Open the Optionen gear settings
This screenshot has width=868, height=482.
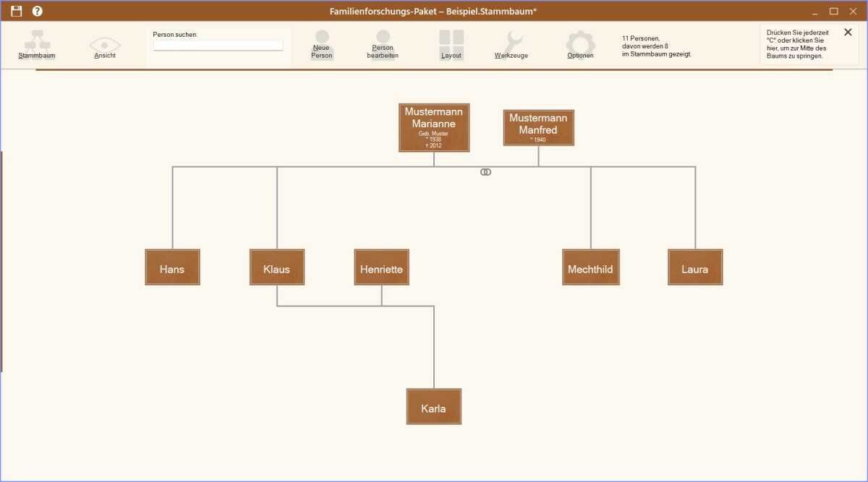click(580, 43)
